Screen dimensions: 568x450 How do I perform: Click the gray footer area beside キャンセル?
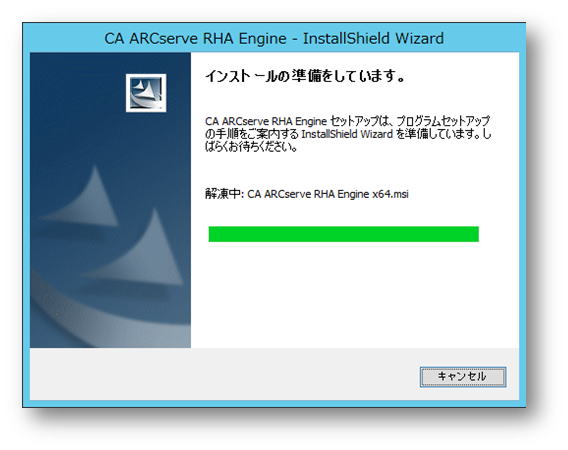[225, 375]
